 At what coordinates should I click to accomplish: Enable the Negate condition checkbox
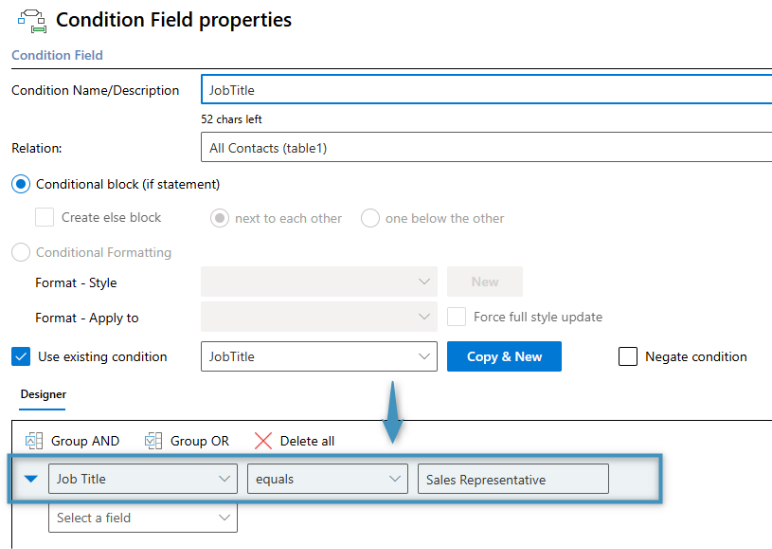point(628,356)
